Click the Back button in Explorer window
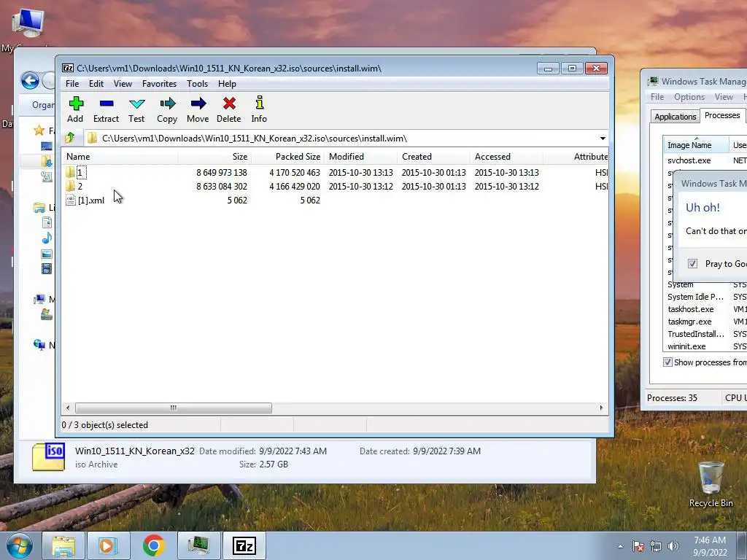This screenshot has width=747, height=560. pos(30,80)
